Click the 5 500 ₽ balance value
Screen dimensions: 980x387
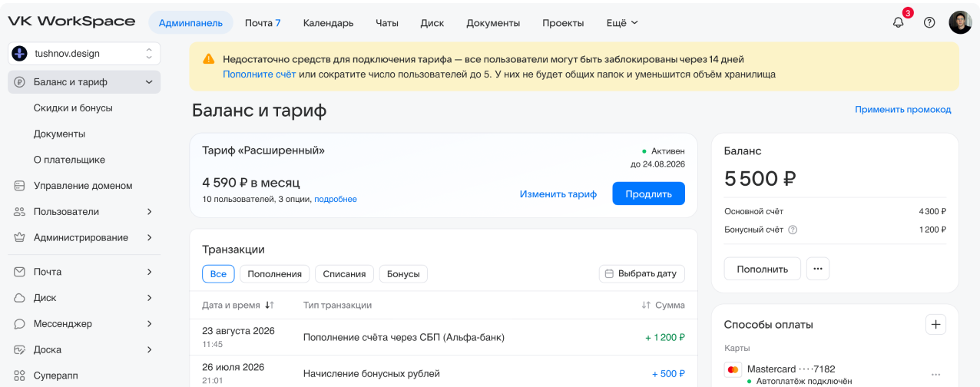pos(760,179)
